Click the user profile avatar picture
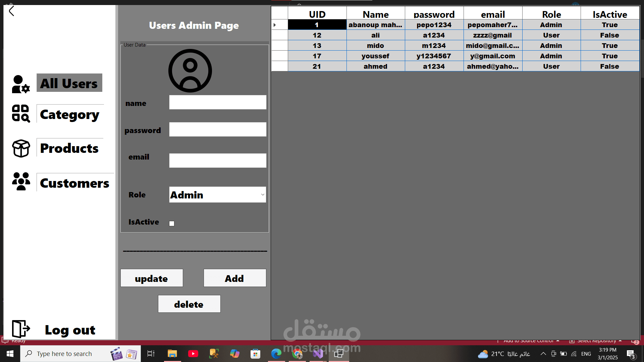Viewport: 644px width, 362px height. click(190, 71)
